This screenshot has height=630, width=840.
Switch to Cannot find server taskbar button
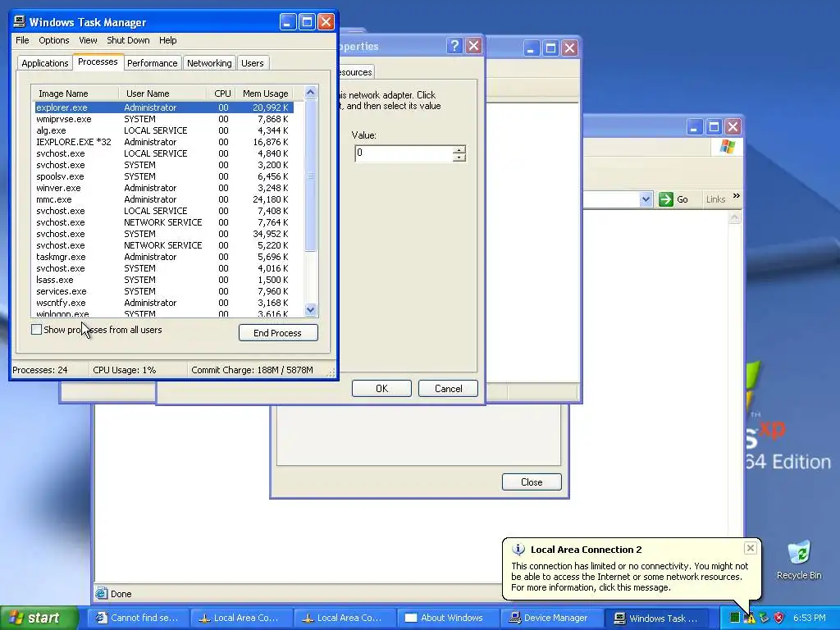click(137, 618)
